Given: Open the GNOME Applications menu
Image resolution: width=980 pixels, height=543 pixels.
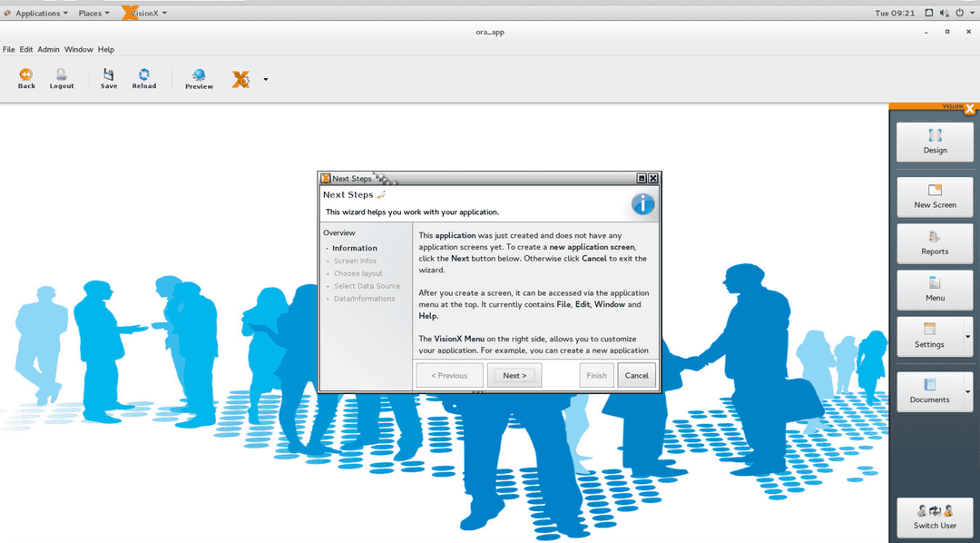Looking at the screenshot, I should (37, 13).
